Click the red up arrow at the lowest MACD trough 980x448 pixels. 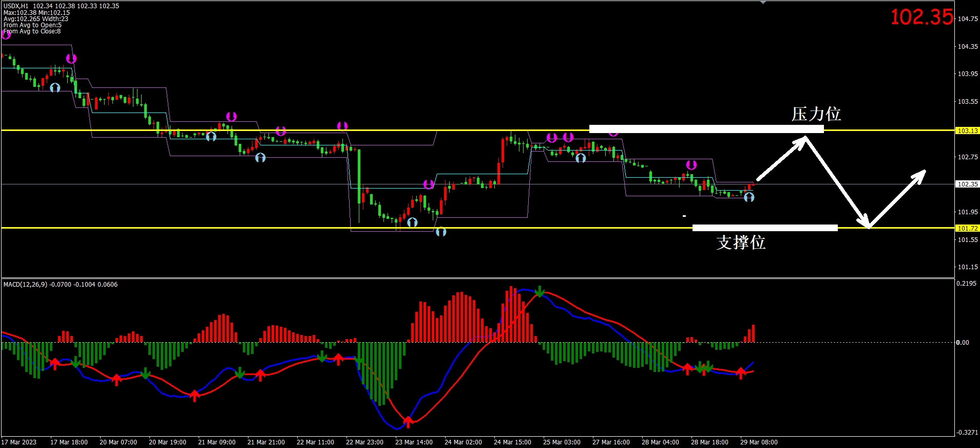tap(408, 422)
